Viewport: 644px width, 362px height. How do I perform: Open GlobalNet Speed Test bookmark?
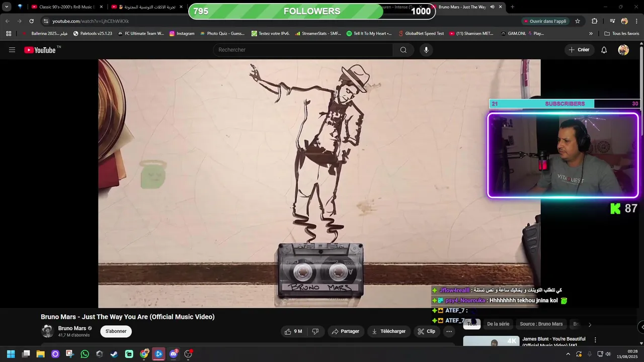421,34
